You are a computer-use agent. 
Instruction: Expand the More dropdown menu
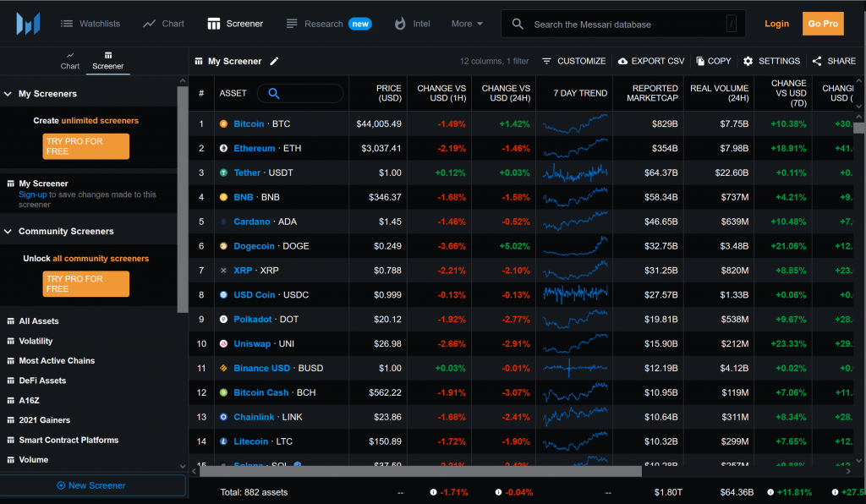coord(467,24)
